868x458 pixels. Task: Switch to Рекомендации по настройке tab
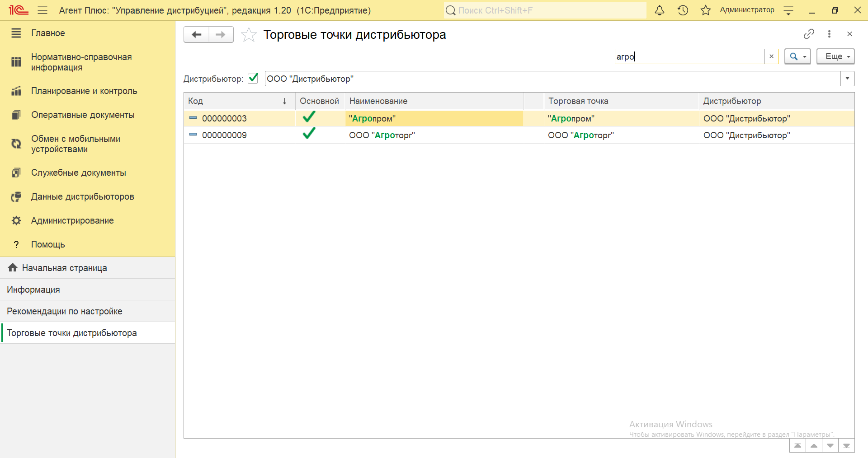[x=87, y=311]
